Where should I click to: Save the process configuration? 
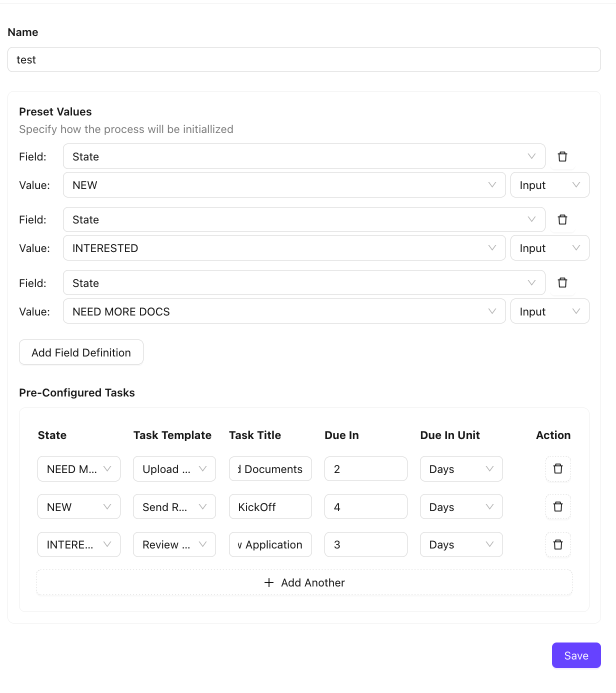(x=576, y=655)
